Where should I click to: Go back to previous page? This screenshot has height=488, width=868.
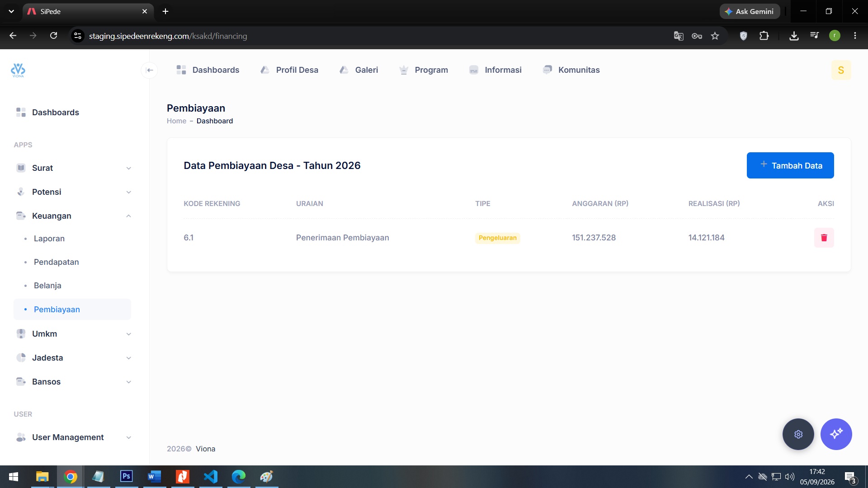(13, 36)
